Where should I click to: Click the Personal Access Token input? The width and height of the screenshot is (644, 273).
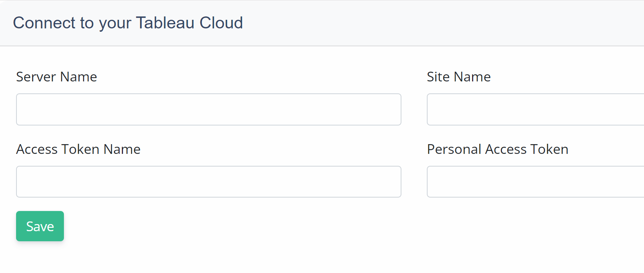tap(535, 182)
